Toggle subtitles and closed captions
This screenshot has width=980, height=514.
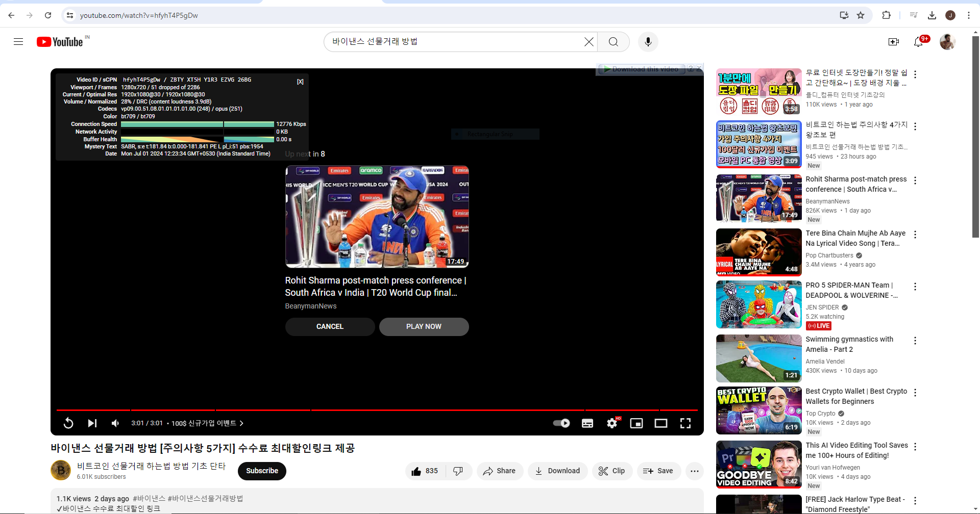point(587,423)
